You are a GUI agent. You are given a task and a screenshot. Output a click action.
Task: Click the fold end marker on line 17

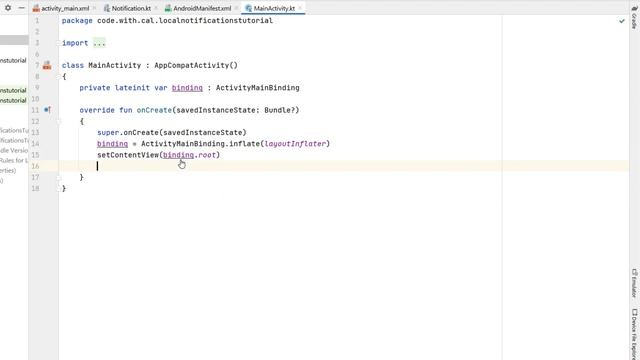pyautogui.click(x=58, y=177)
